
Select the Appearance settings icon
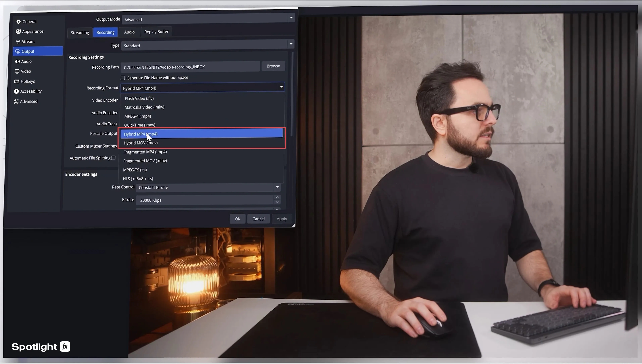[x=18, y=32]
